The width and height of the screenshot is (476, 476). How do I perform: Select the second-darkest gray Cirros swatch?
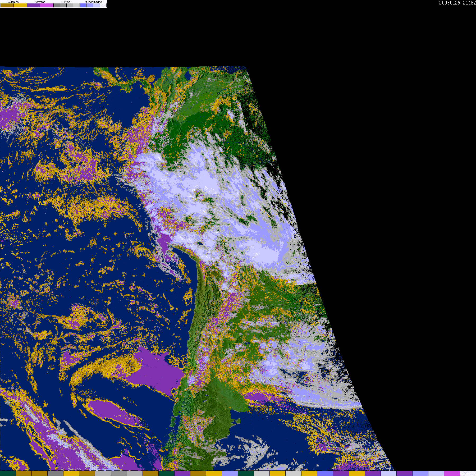coord(63,5)
